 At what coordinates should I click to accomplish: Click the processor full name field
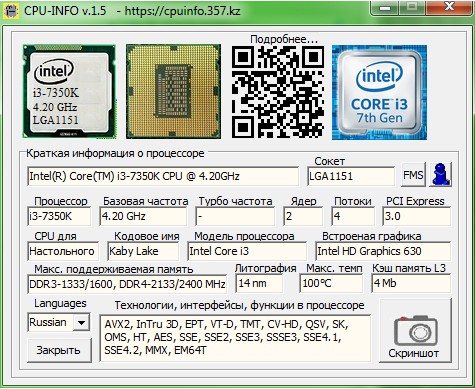[x=163, y=176]
